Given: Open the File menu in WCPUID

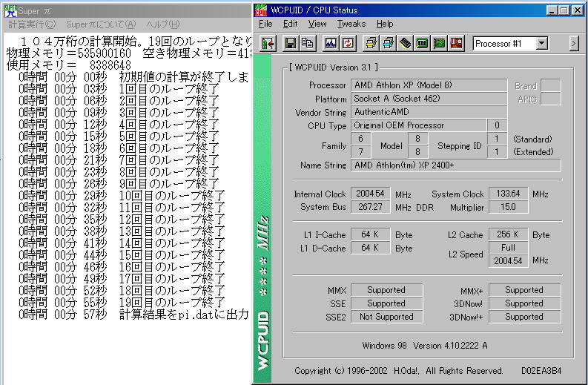Looking at the screenshot, I should click(265, 24).
